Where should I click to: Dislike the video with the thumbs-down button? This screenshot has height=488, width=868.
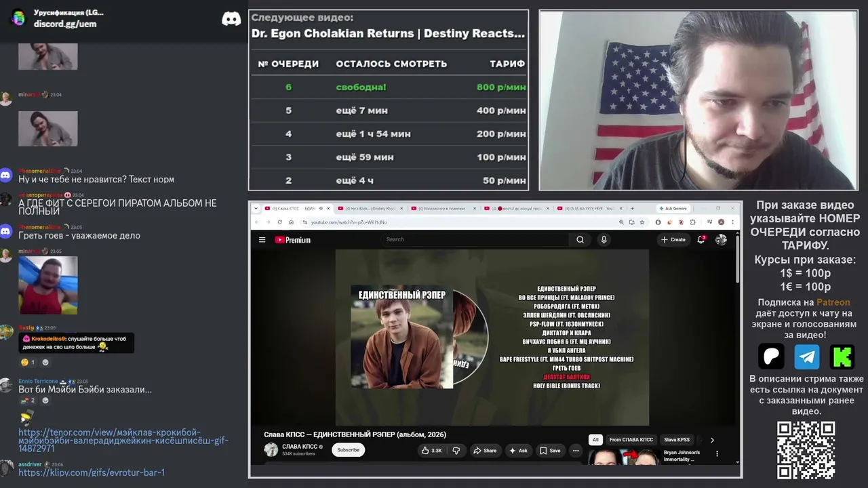click(x=456, y=450)
